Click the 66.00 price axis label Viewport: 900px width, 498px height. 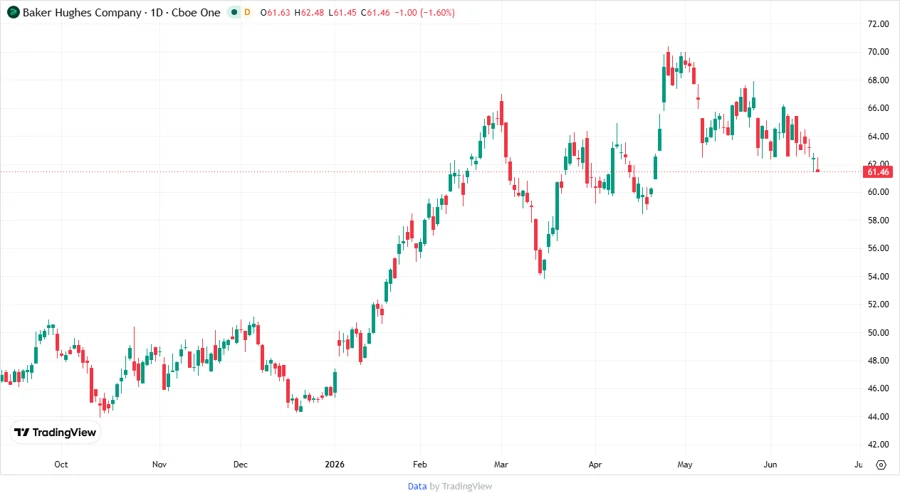878,108
